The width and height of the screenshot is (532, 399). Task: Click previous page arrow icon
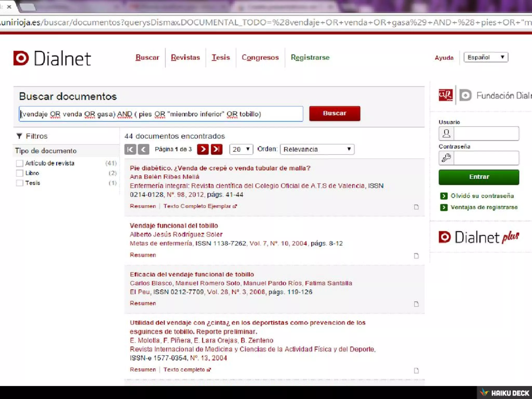point(143,149)
